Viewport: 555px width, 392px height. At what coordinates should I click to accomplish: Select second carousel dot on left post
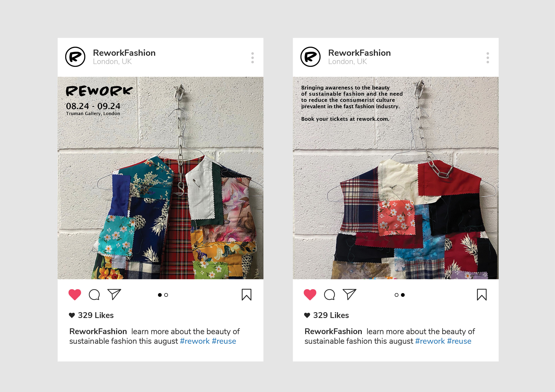pyautogui.click(x=166, y=295)
